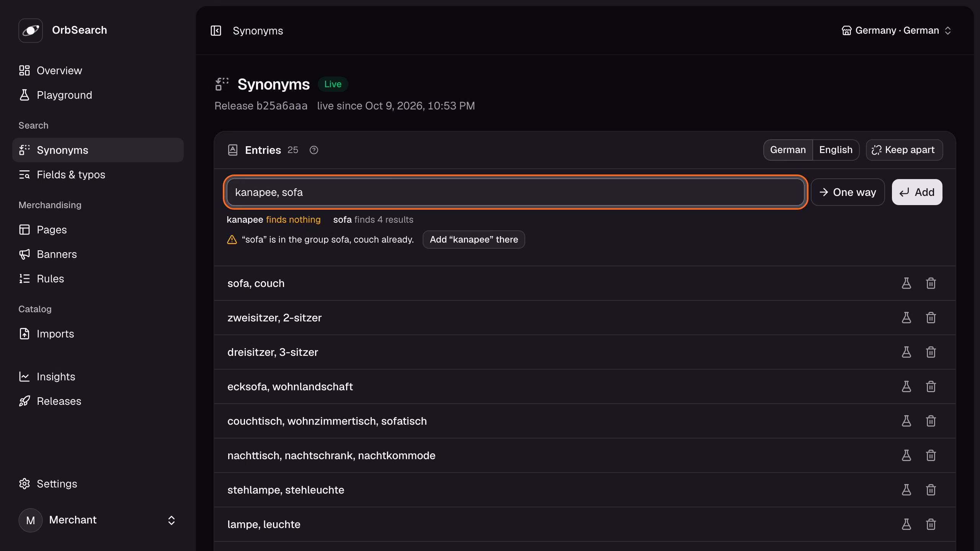Click the OrbSearch planet logo
Screen dimensions: 980x551
point(31,30)
